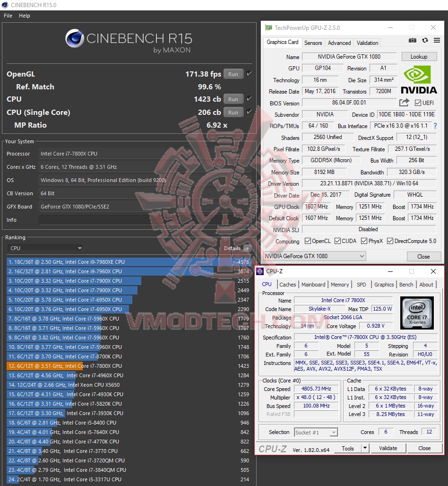Run the CPU benchmark
This screenshot has height=486, width=448.
[x=233, y=99]
